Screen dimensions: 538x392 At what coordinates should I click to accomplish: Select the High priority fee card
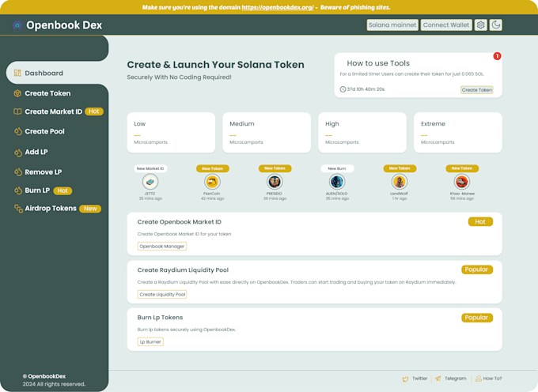(x=362, y=133)
